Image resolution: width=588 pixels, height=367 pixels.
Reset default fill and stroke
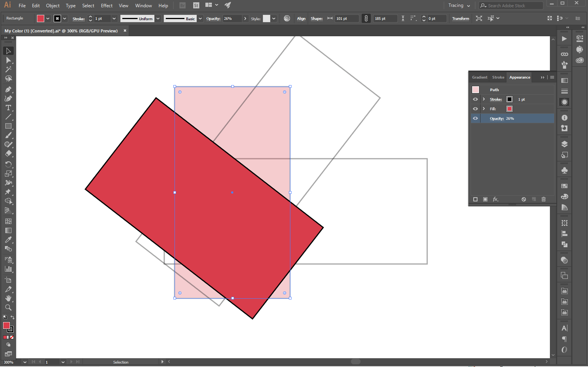[x=5, y=317]
